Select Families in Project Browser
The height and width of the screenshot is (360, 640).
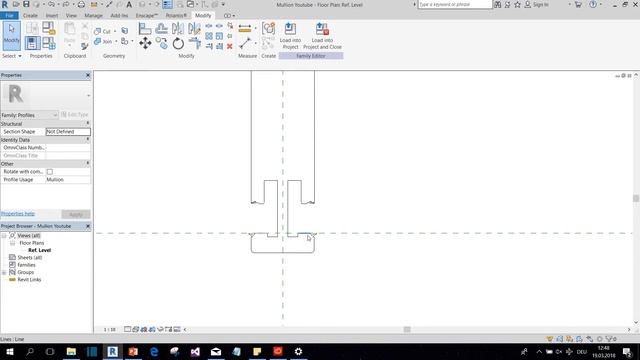point(26,265)
